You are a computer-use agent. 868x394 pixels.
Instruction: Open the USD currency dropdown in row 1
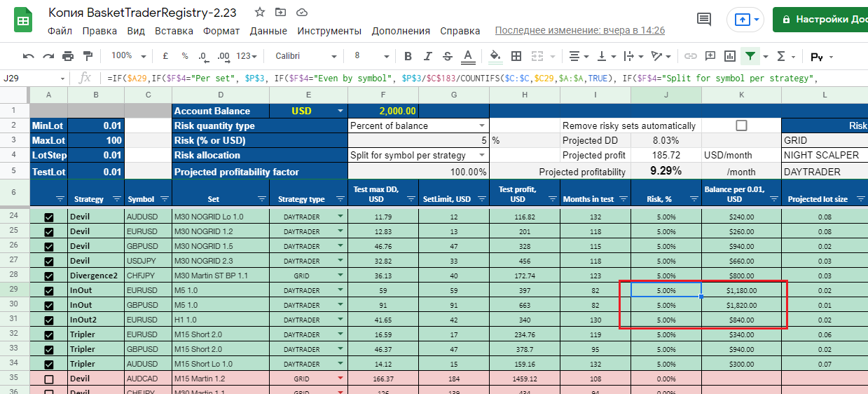pyautogui.click(x=340, y=111)
